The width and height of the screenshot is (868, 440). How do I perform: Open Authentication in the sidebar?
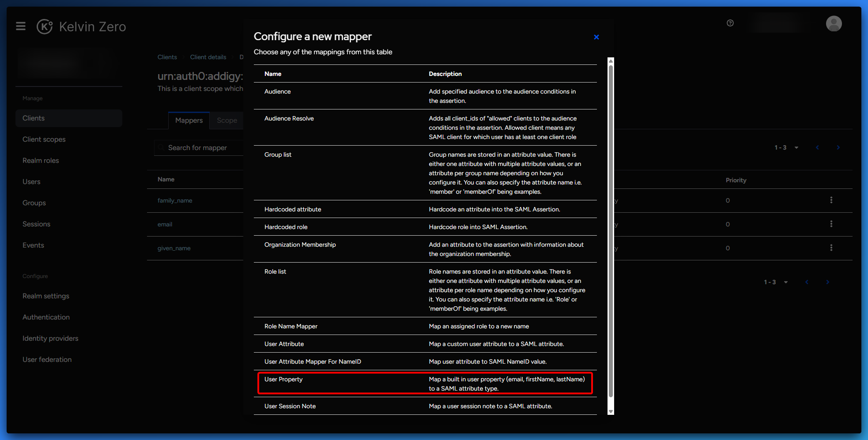click(x=69, y=317)
